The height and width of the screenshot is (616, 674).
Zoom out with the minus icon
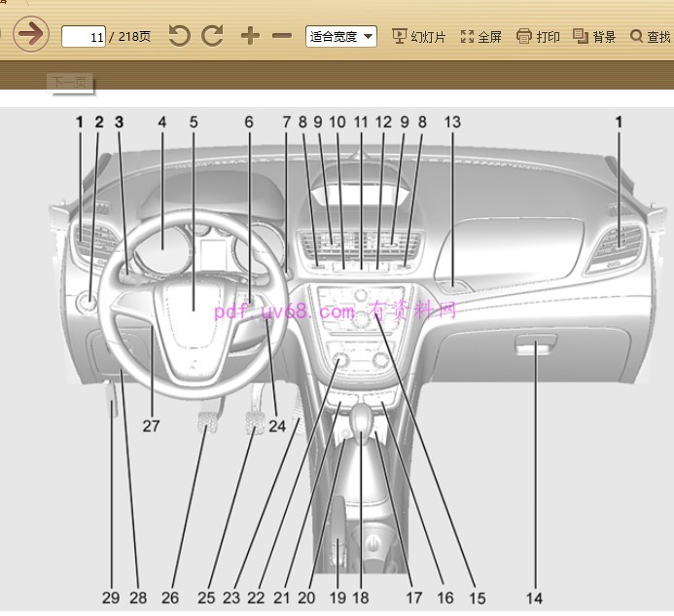(x=282, y=36)
